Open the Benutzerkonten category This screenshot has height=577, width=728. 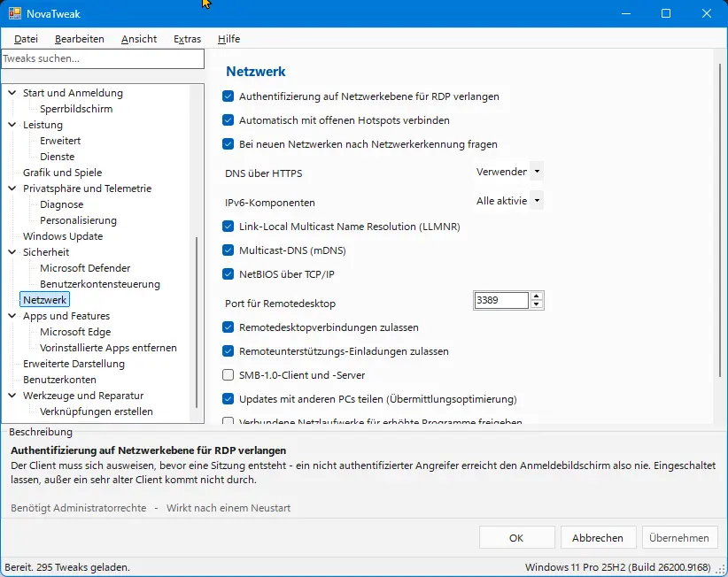[59, 380]
